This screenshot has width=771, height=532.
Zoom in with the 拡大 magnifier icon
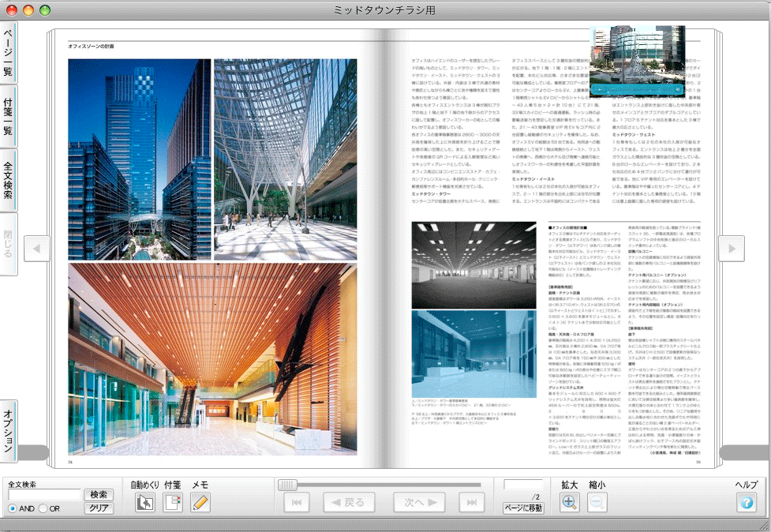(x=569, y=502)
